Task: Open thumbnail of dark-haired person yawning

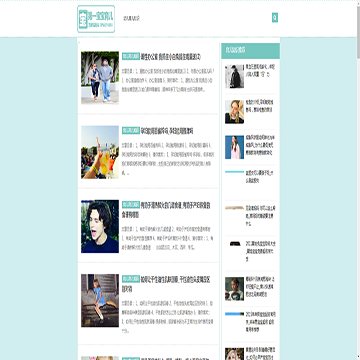Action: point(100,226)
